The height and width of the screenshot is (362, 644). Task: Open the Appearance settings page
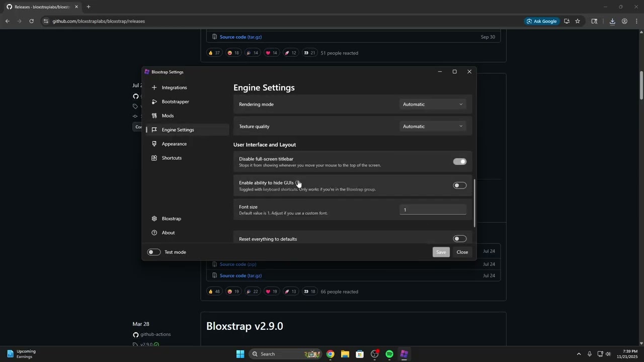[187, 144]
